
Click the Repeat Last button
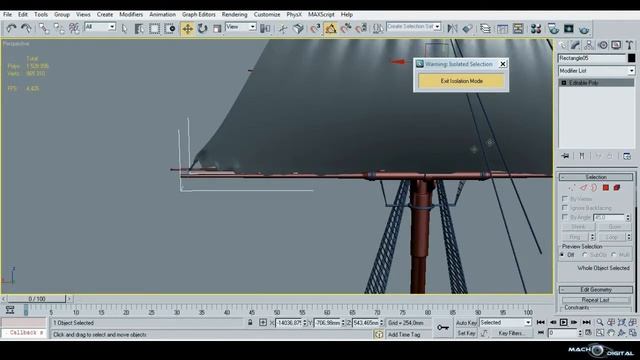pos(596,300)
